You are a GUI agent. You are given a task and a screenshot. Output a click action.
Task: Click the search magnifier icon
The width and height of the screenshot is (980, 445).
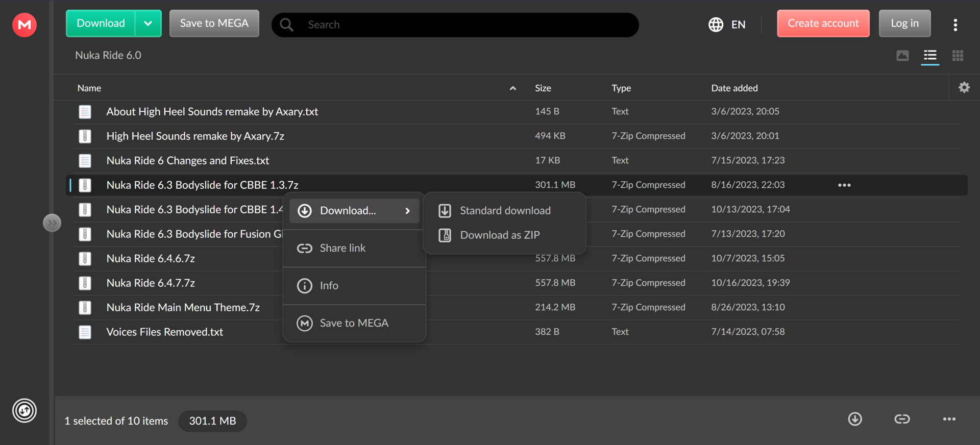click(x=287, y=24)
